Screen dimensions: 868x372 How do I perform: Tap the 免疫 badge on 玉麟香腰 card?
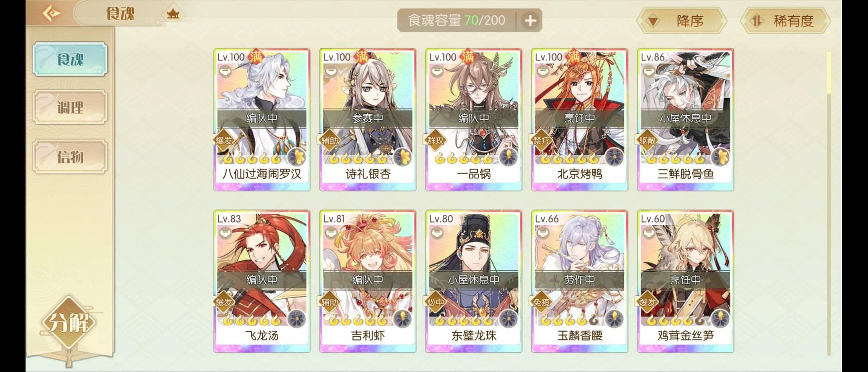(x=541, y=302)
